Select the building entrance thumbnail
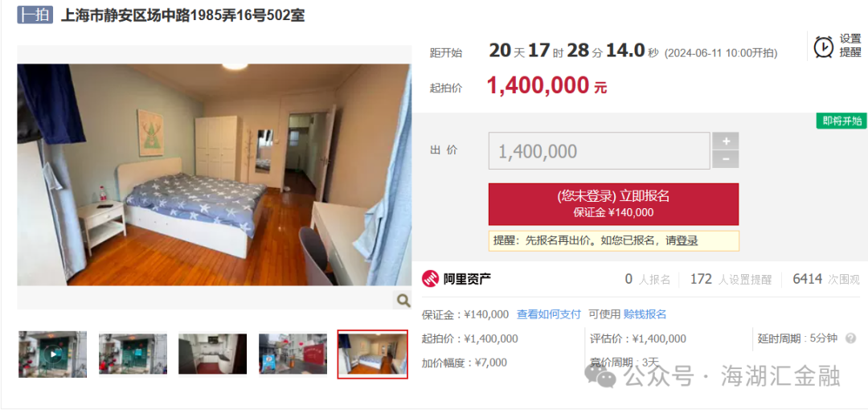This screenshot has height=410, width=868. pyautogui.click(x=133, y=354)
